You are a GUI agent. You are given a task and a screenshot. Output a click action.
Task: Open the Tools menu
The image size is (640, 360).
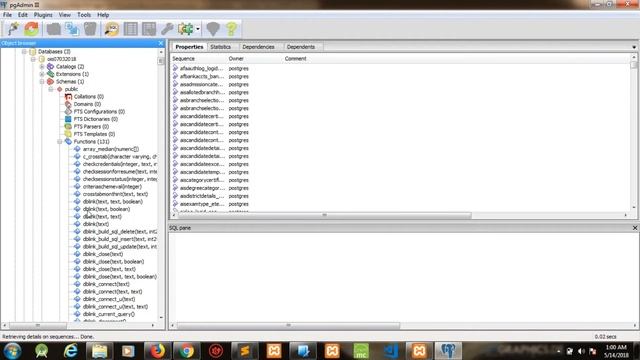point(84,15)
